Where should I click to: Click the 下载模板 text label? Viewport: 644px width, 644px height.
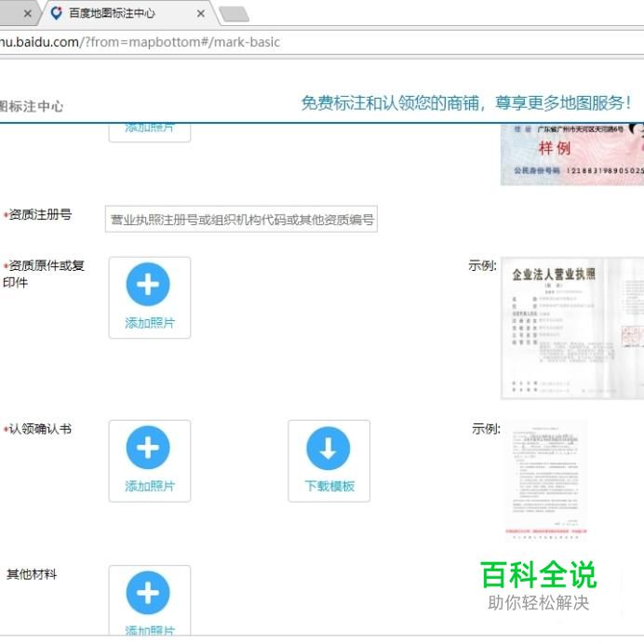click(329, 487)
